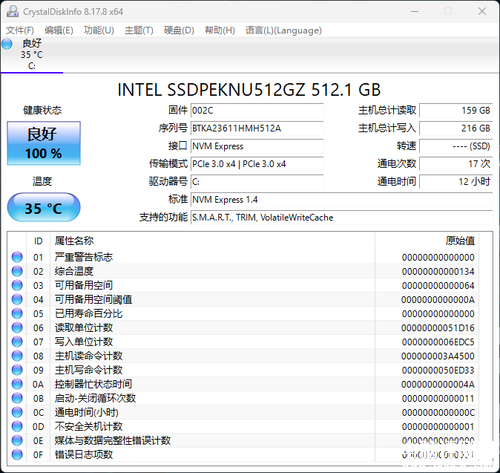Click the firmware field 002C
This screenshot has height=473, width=500.
[257, 111]
